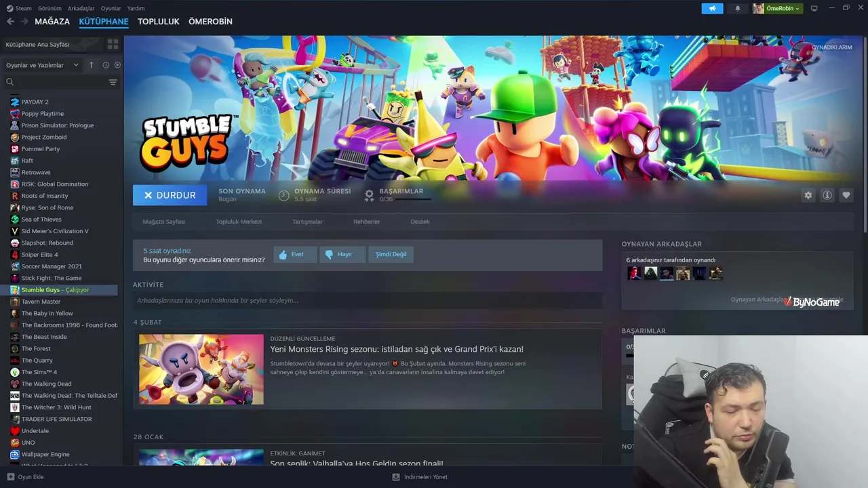Screen dimensions: 868x488
Task: Switch to Big Picture mode monitor icon
Action: [814, 8]
